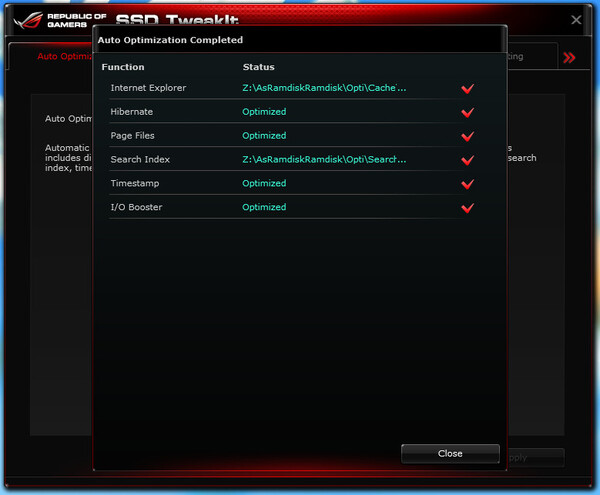Select the Page Files function label

pos(132,136)
